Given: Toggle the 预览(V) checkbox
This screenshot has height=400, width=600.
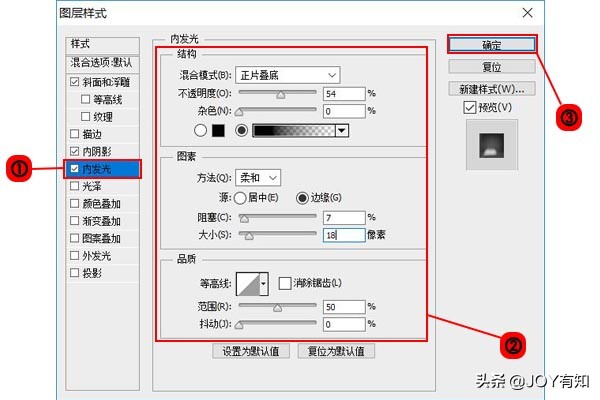Looking at the screenshot, I should pos(470,108).
